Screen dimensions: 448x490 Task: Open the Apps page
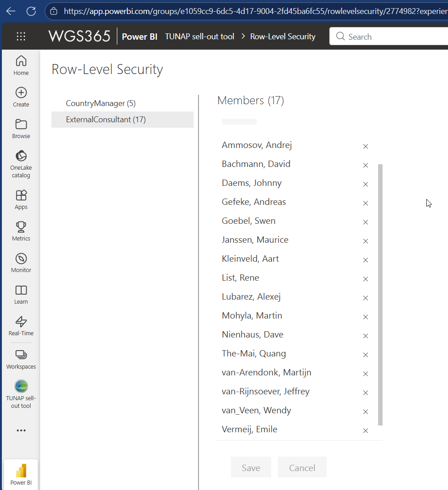pyautogui.click(x=21, y=200)
